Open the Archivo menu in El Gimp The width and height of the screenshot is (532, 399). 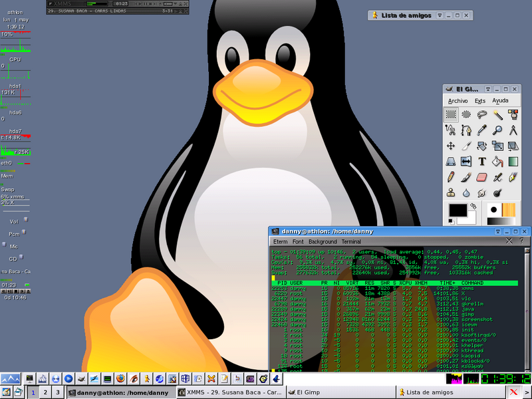[x=457, y=100]
